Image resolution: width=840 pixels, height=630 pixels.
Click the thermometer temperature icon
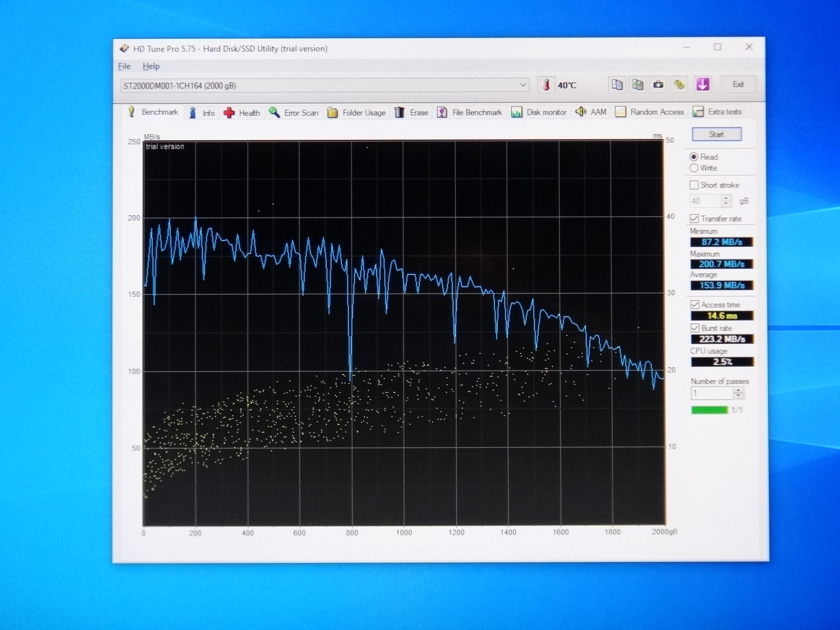tap(546, 85)
